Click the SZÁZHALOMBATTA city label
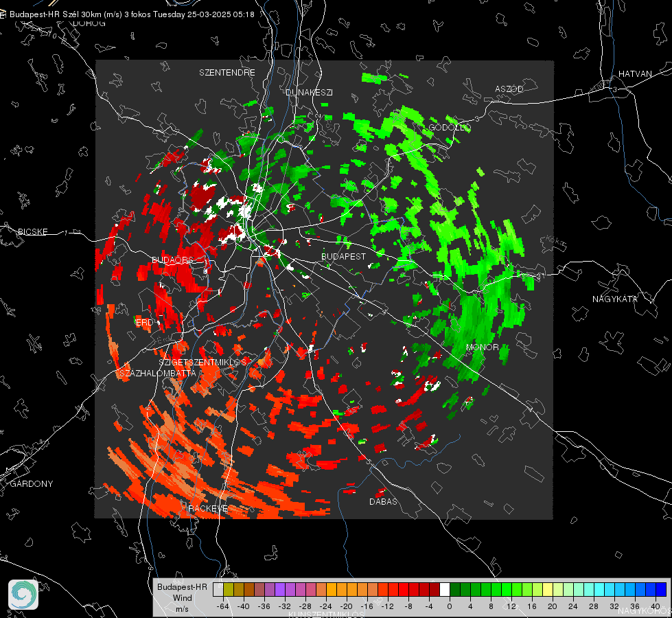The image size is (672, 618). coord(158,373)
